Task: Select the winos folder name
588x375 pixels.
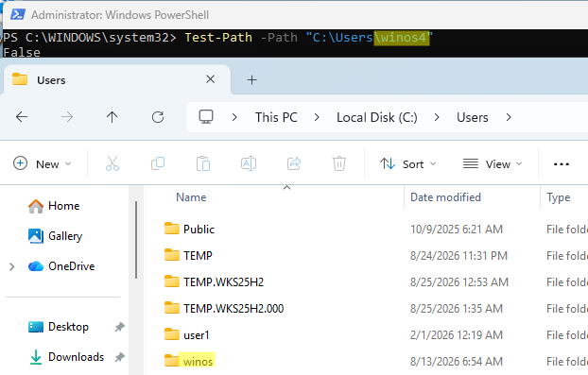Action: [198, 362]
